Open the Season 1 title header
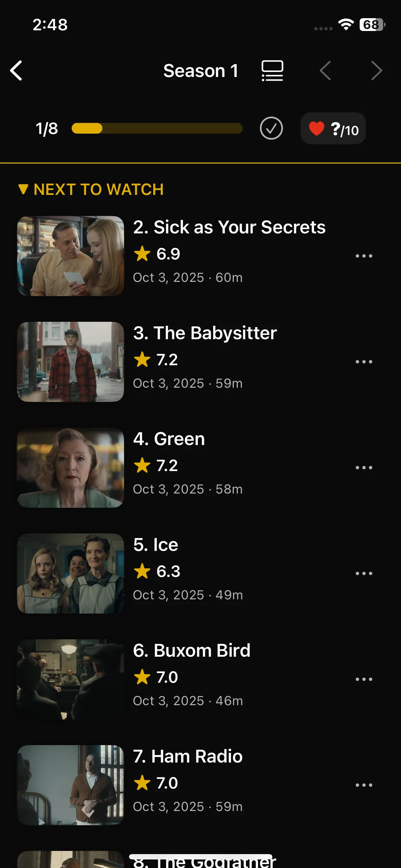Viewport: 401px width, 868px height. click(x=201, y=71)
